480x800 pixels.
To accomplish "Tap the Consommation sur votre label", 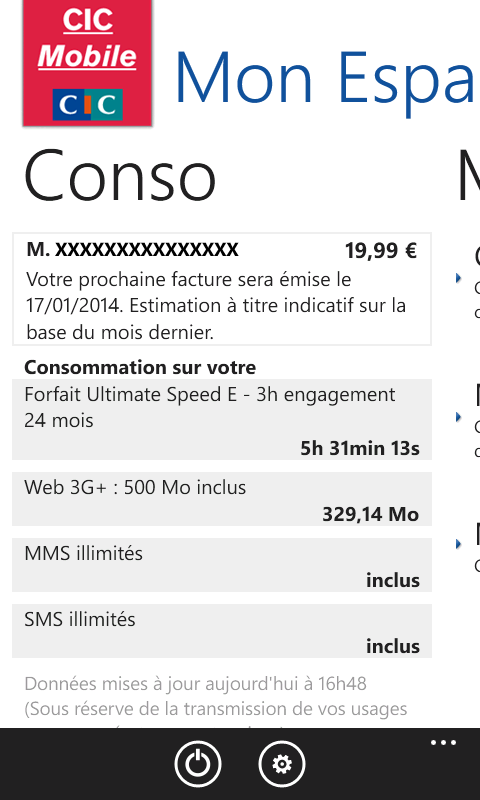I will pyautogui.click(x=140, y=367).
